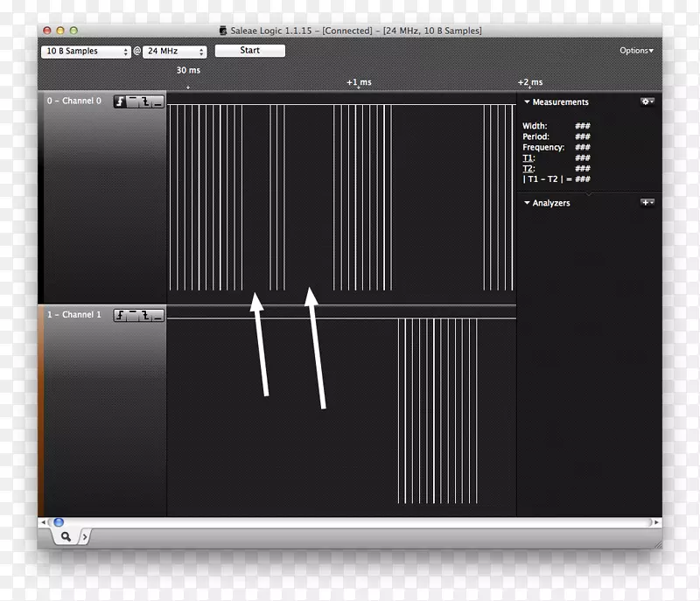Set high level trigger on Channel 0

133,101
